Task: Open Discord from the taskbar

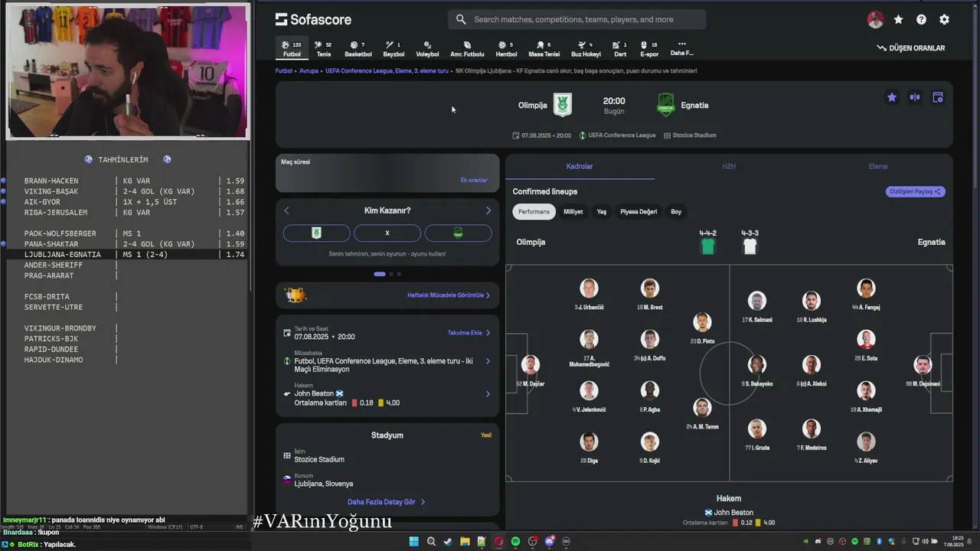Action: coord(549,541)
